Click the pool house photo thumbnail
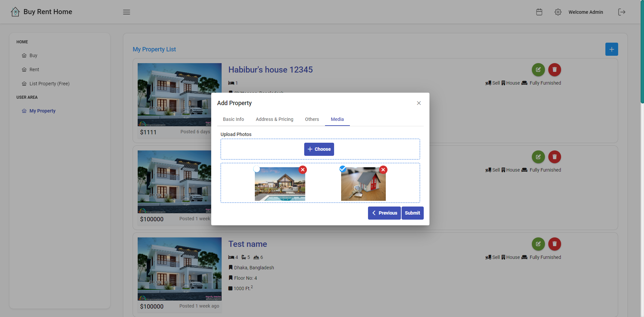644x317 pixels. (x=280, y=185)
